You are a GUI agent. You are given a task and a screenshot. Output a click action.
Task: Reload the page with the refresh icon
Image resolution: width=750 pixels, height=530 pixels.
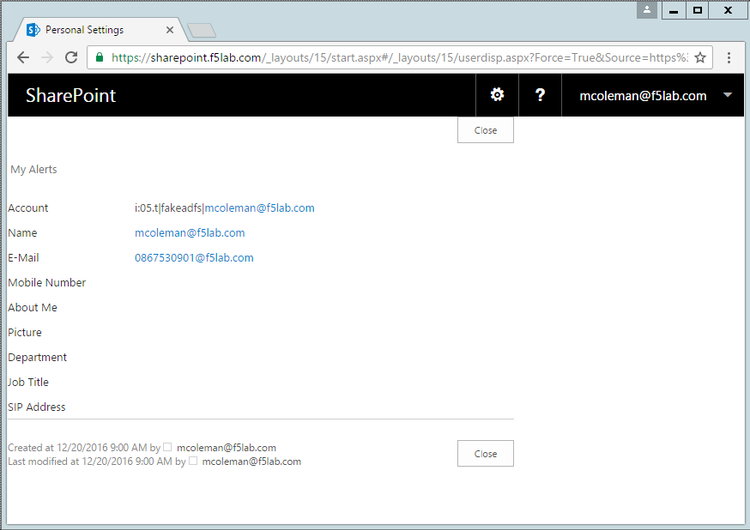(x=71, y=58)
